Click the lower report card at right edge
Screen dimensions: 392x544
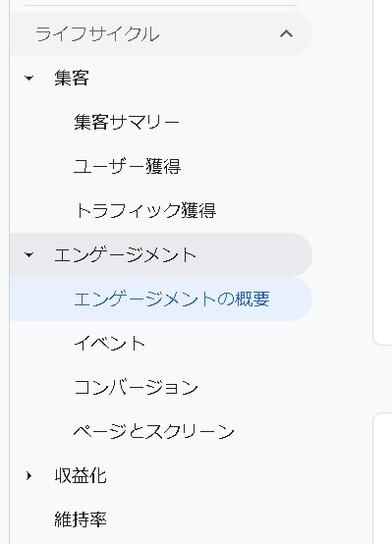[x=382, y=479]
